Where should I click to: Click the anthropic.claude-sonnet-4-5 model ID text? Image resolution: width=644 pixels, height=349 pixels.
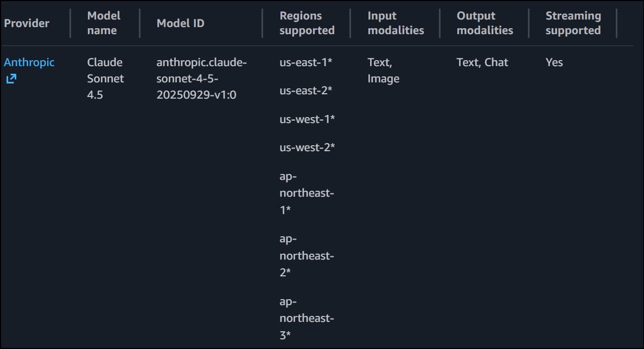[201, 79]
